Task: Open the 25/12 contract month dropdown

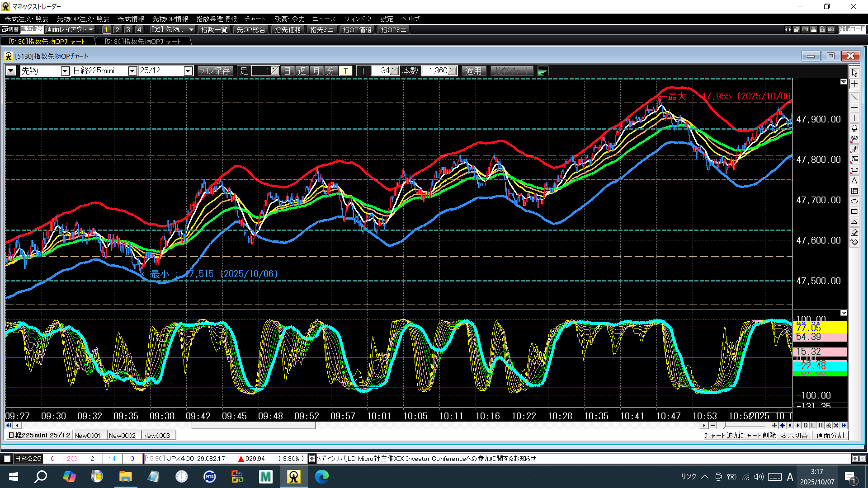Action: point(188,71)
